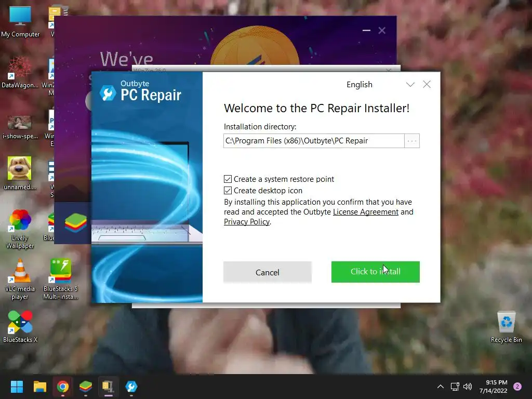532x399 pixels.
Task: Switch to WinZip taskbar icon
Action: coord(108,387)
